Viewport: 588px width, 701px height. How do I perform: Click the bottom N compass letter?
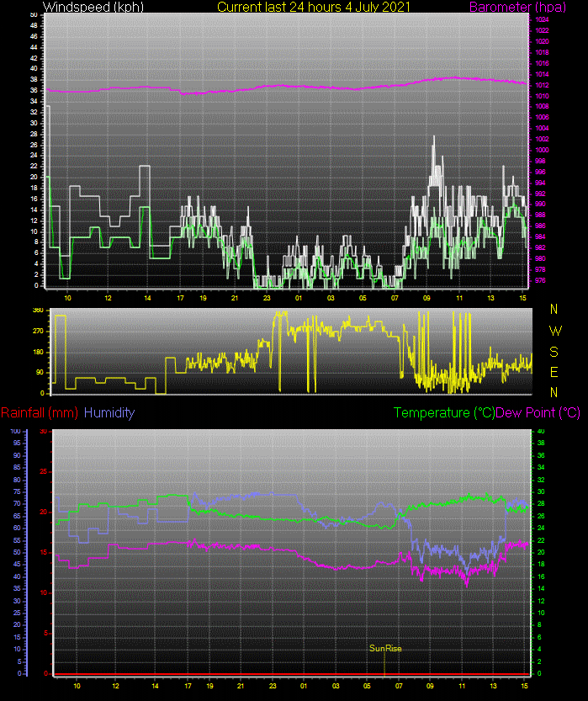[x=554, y=392]
